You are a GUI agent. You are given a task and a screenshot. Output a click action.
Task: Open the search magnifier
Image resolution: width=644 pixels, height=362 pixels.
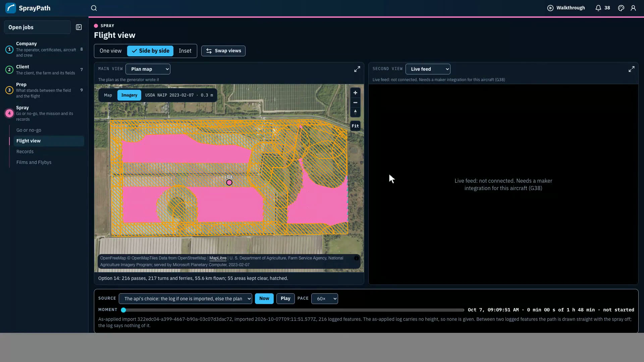pos(94,8)
